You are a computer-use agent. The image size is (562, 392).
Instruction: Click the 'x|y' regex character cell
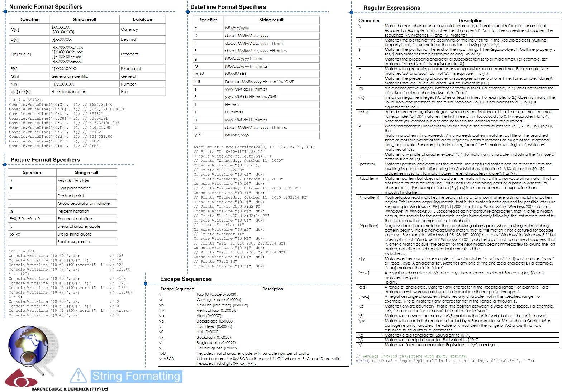tap(369, 263)
